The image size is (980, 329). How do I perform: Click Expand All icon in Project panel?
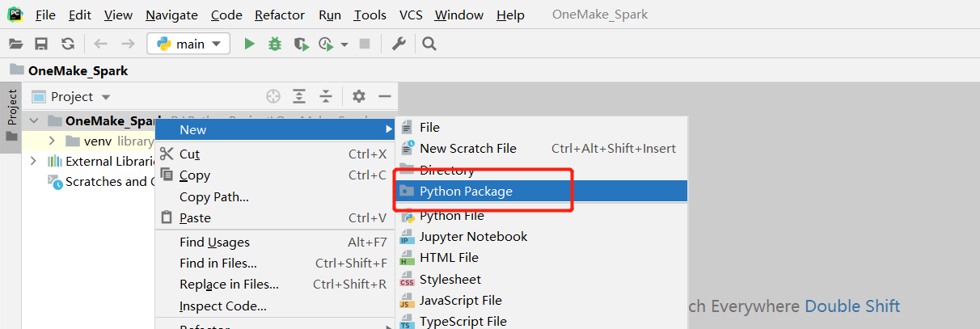click(x=299, y=97)
